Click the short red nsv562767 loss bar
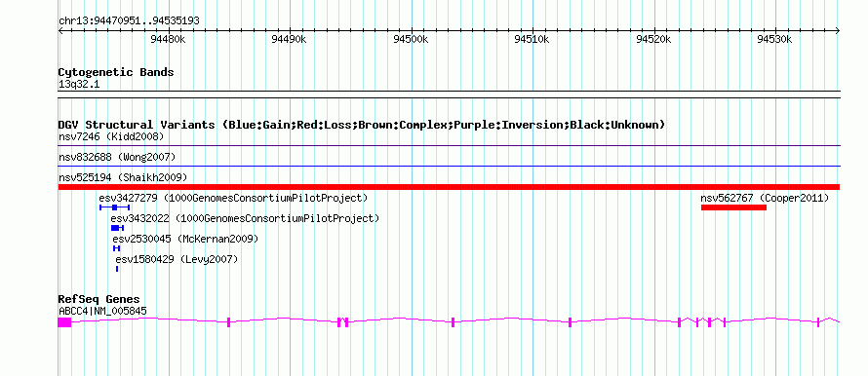The image size is (868, 376). coord(733,207)
